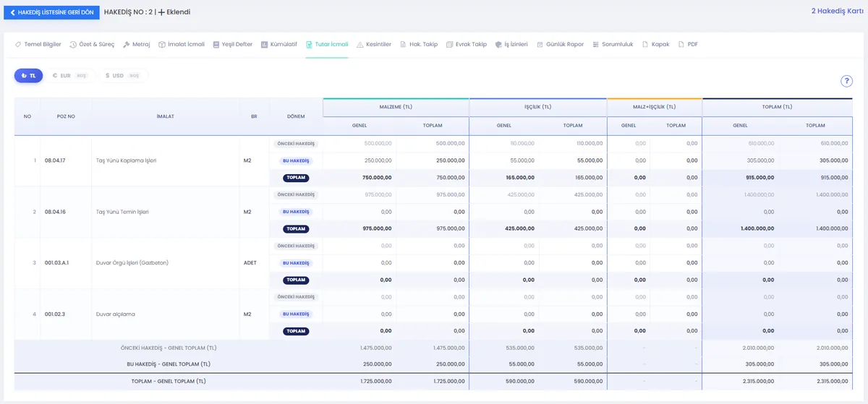Switch currency to EUR
868x404 pixels.
pyautogui.click(x=69, y=75)
